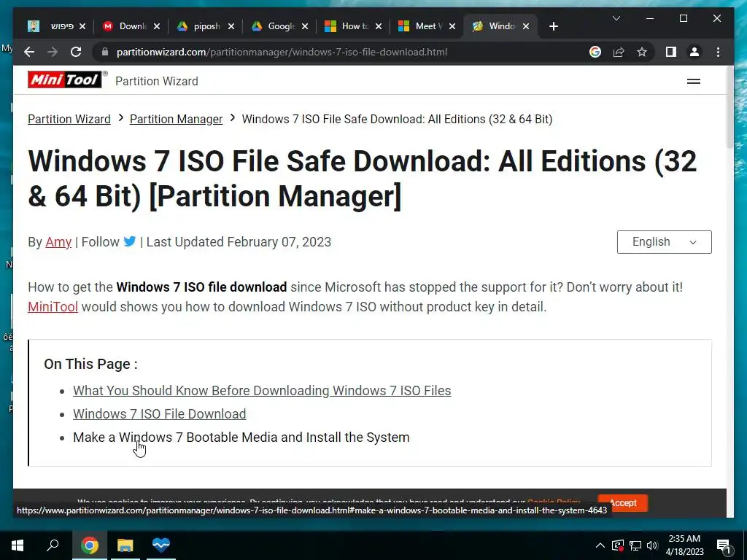Close the active Windows tab
The width and height of the screenshot is (747, 560).
(526, 26)
